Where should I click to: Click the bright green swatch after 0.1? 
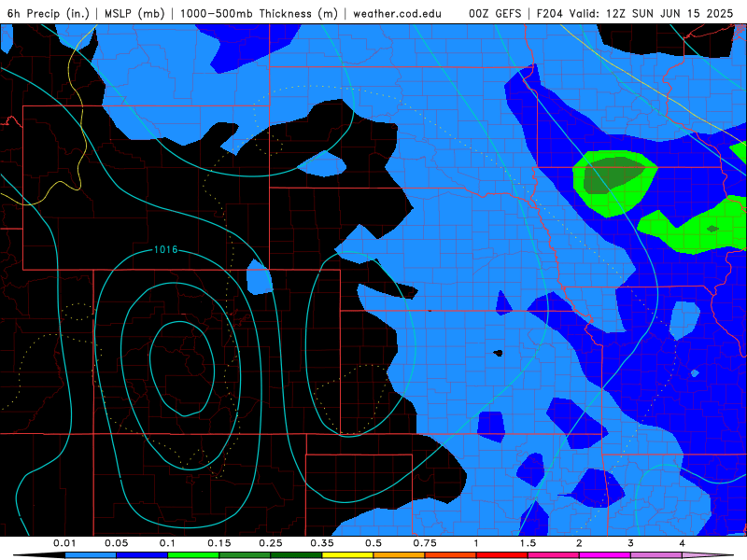coord(193,555)
